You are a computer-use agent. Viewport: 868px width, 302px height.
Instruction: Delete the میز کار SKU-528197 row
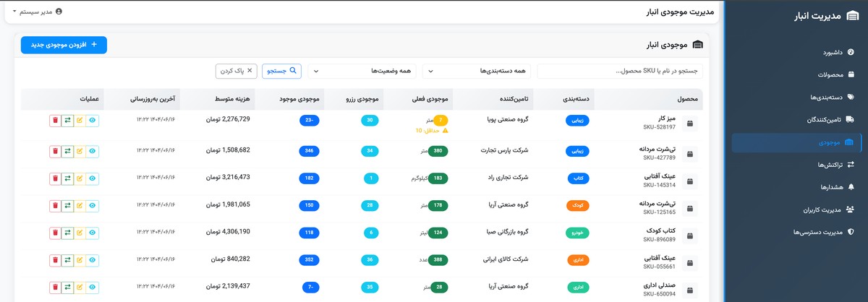tap(55, 121)
